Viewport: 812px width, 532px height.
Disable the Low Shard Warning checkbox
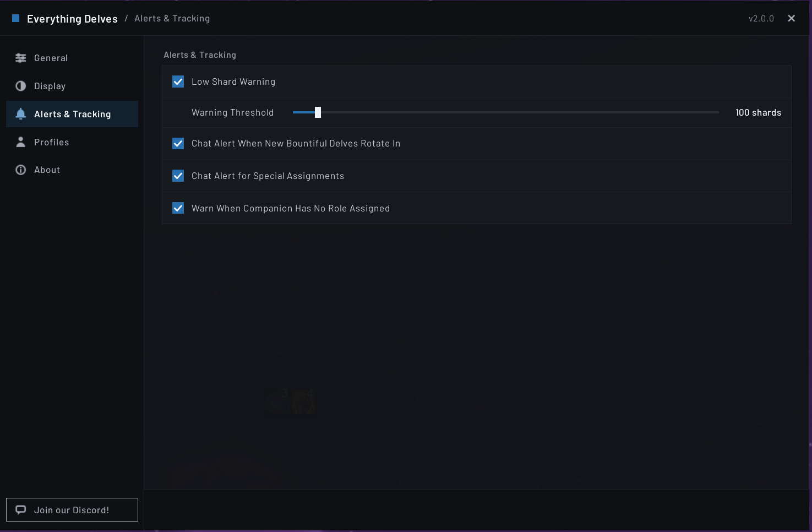click(x=178, y=82)
